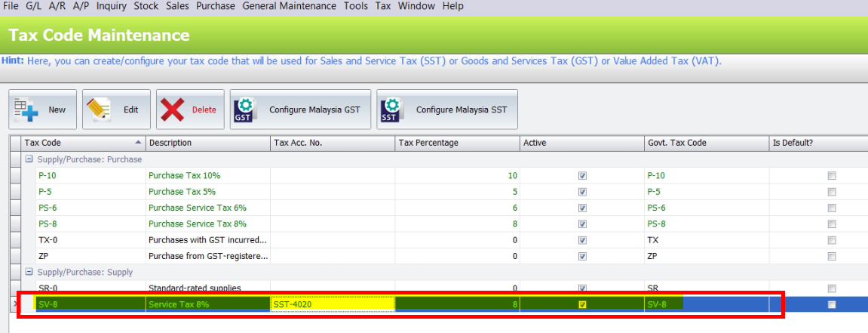Click the ZP row selector indicator
Viewport: 868px width, 333px height.
17,256
